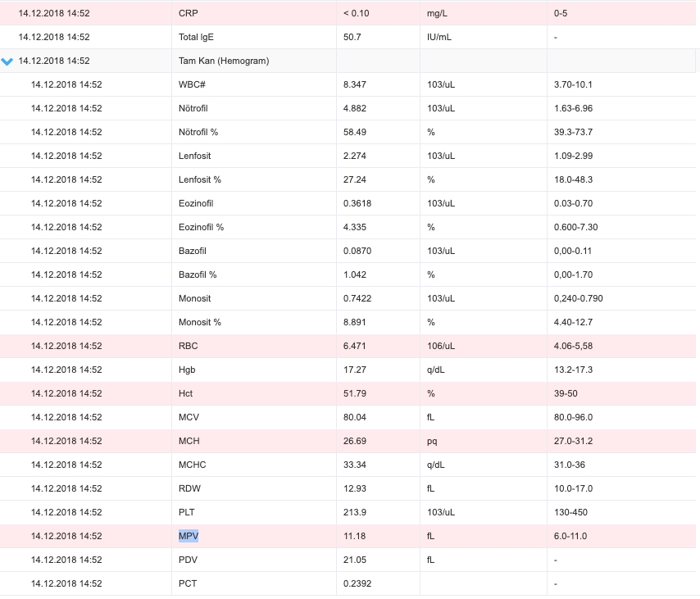Select the CRP test row

348,13
